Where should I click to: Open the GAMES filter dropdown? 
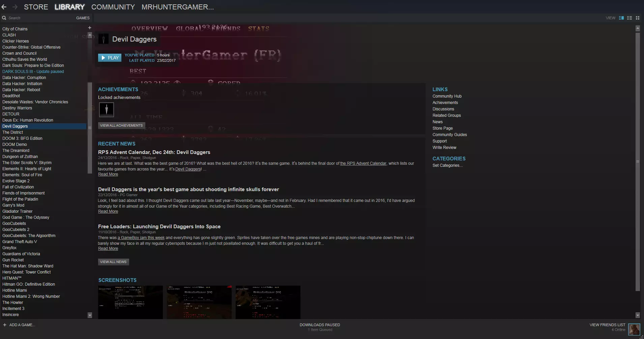(x=83, y=18)
